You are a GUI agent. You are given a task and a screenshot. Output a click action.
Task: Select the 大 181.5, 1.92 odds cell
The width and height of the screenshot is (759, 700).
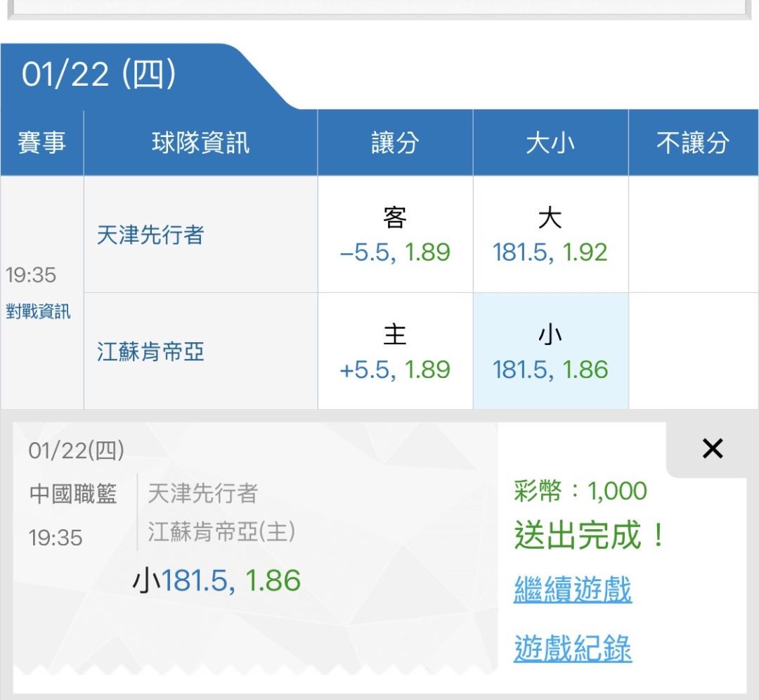pyautogui.click(x=550, y=235)
